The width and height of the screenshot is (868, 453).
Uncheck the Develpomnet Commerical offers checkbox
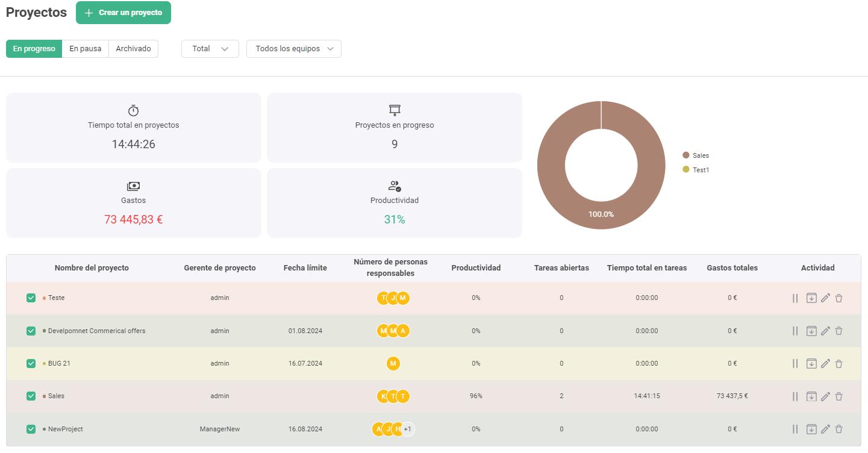coord(31,331)
